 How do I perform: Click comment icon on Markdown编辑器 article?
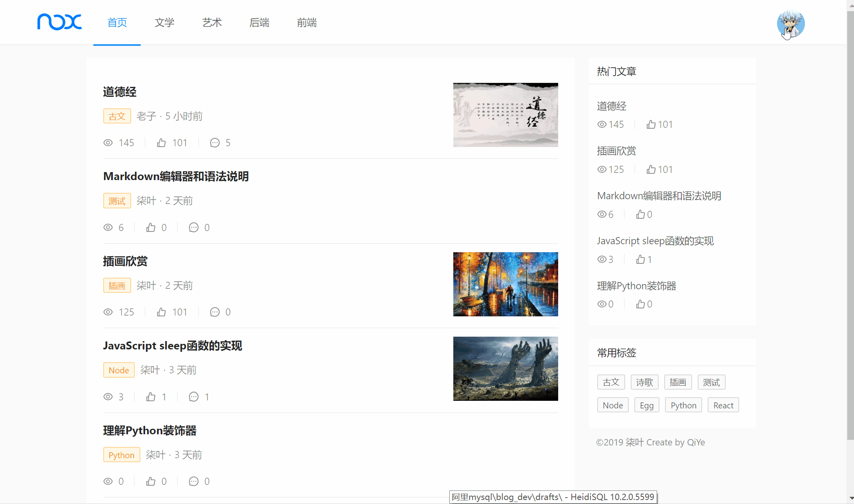tap(194, 227)
